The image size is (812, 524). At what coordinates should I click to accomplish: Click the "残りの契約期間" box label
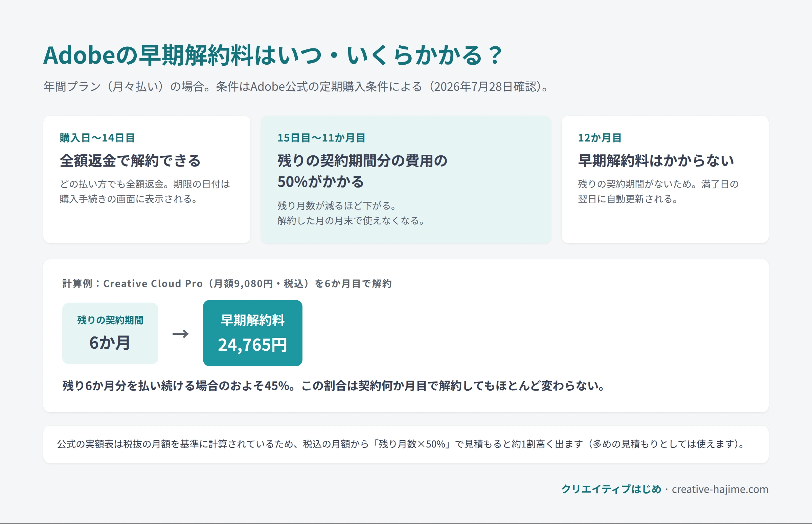(110, 320)
